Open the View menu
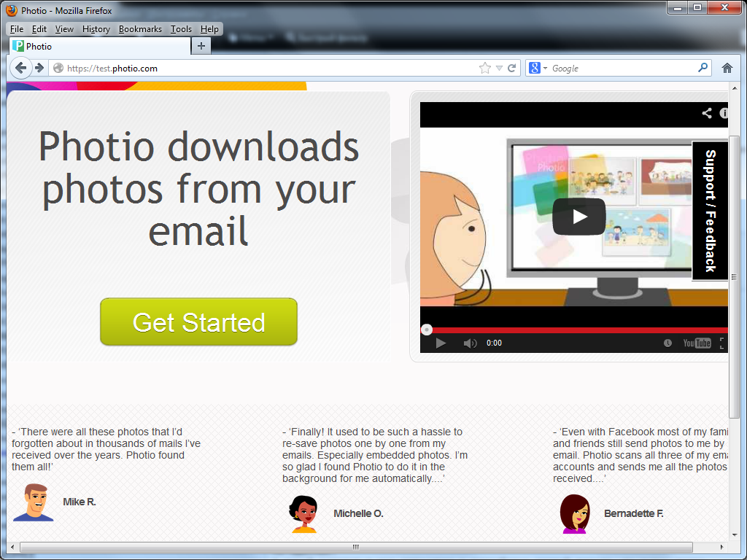 coord(64,29)
